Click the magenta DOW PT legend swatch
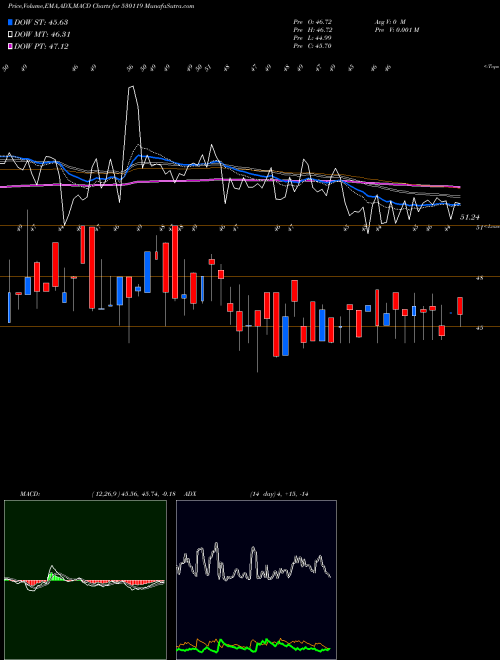Viewport: 500px width, 660px height. [10, 47]
